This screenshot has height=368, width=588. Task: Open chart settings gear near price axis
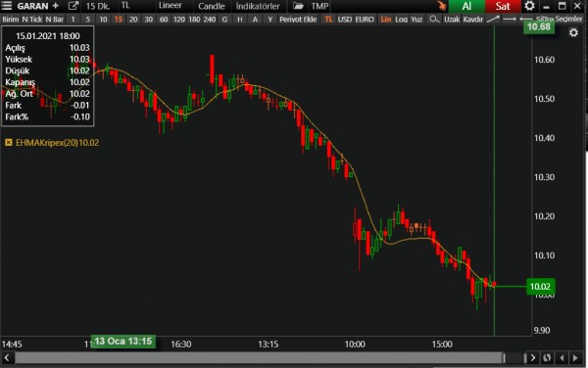[573, 33]
